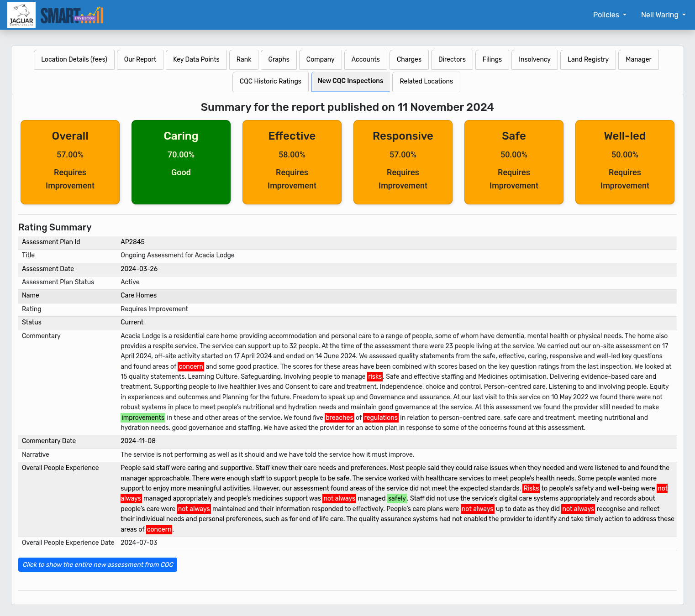The height and width of the screenshot is (616, 695).
Task: Open the Related Locations tab
Action: point(426,82)
